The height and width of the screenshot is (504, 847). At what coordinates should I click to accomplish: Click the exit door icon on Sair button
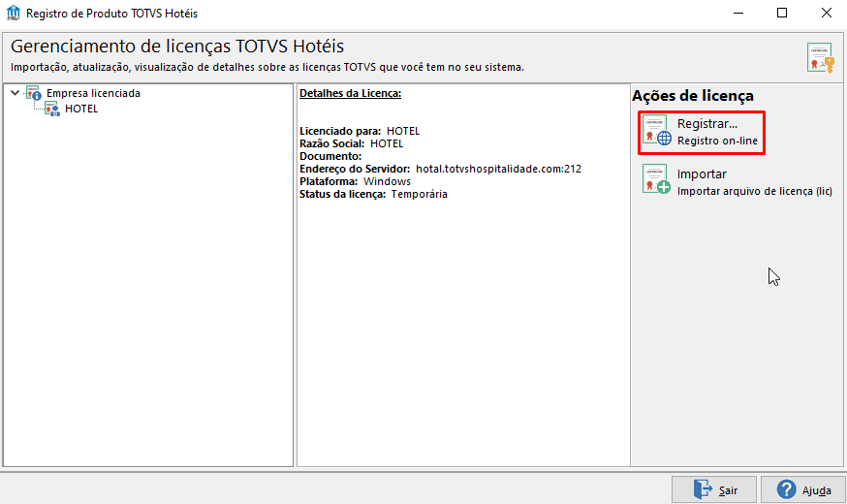704,489
